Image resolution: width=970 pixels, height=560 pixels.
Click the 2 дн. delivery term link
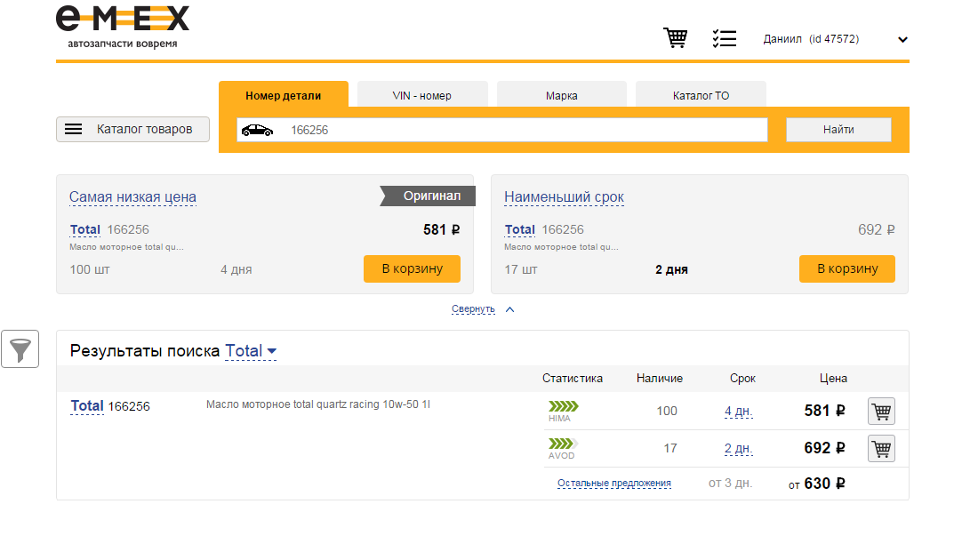[x=739, y=449]
